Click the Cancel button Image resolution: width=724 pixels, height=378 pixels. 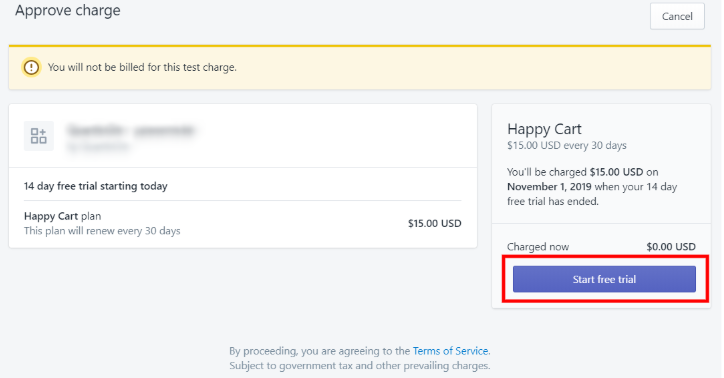point(677,17)
